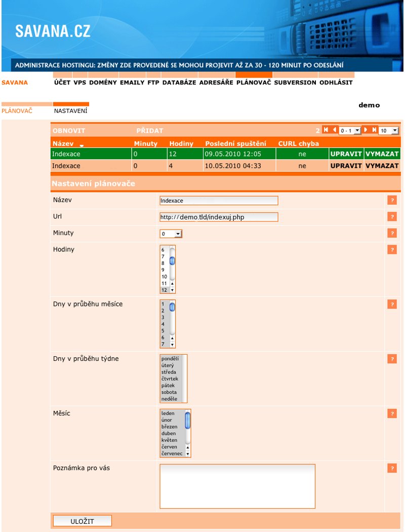Open the SUBVERSION menu

coord(295,83)
